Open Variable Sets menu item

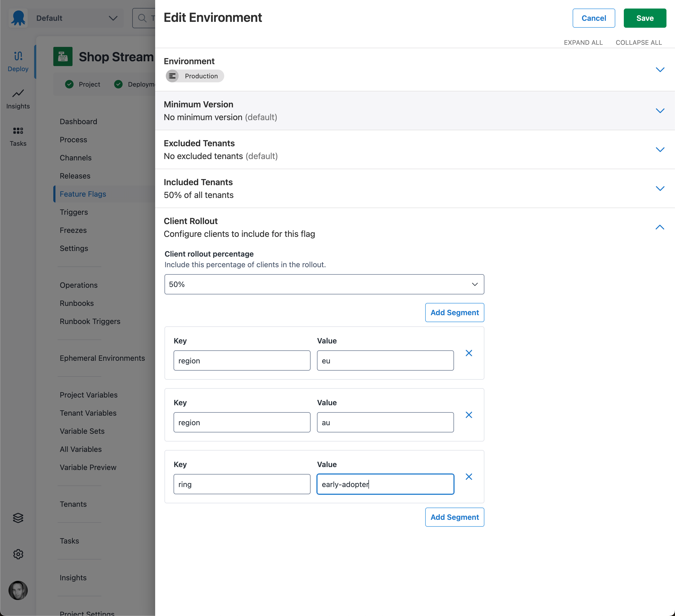pos(82,431)
